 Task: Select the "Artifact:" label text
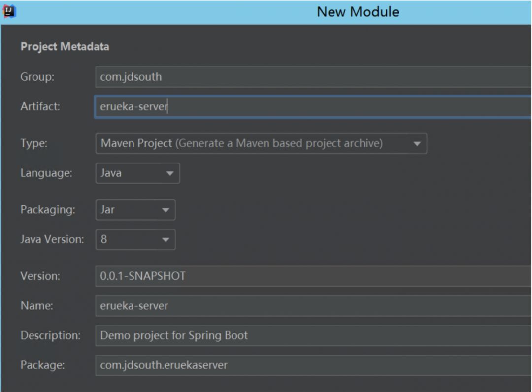pos(40,107)
